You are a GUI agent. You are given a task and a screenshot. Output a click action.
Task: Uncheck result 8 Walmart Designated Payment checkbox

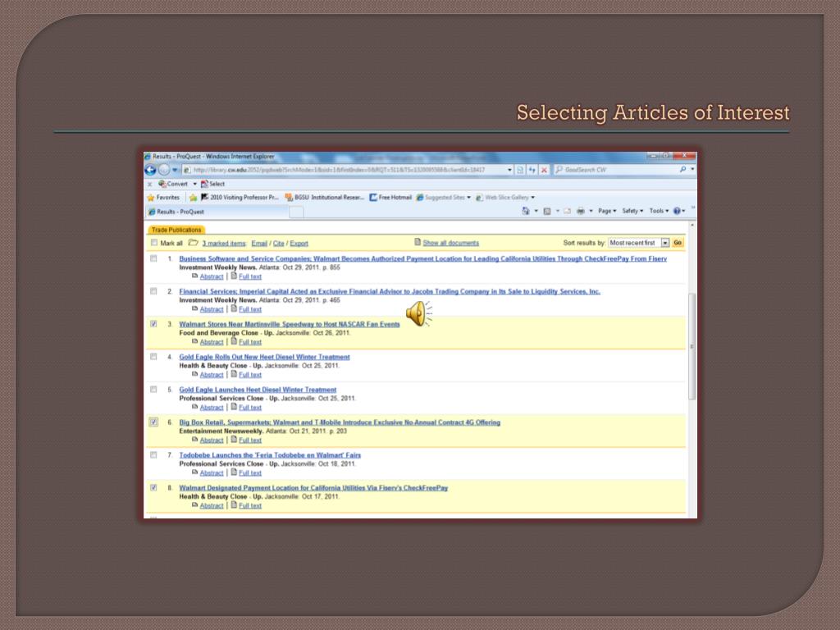pos(153,487)
